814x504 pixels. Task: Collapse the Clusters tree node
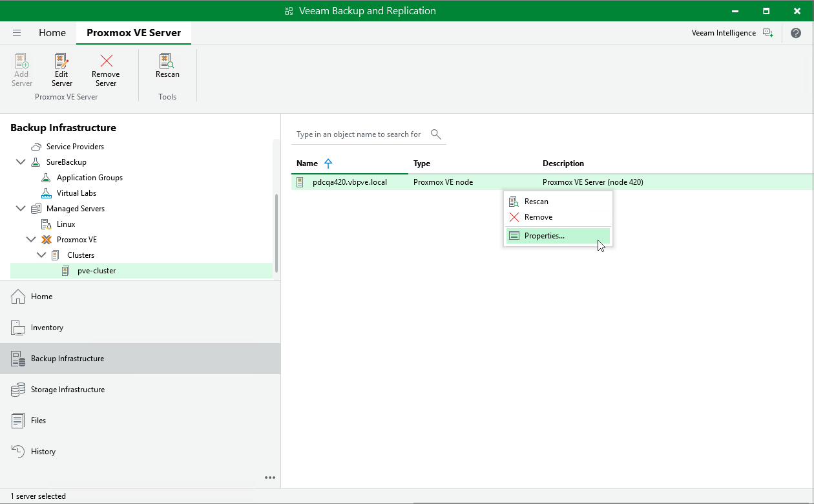click(41, 255)
